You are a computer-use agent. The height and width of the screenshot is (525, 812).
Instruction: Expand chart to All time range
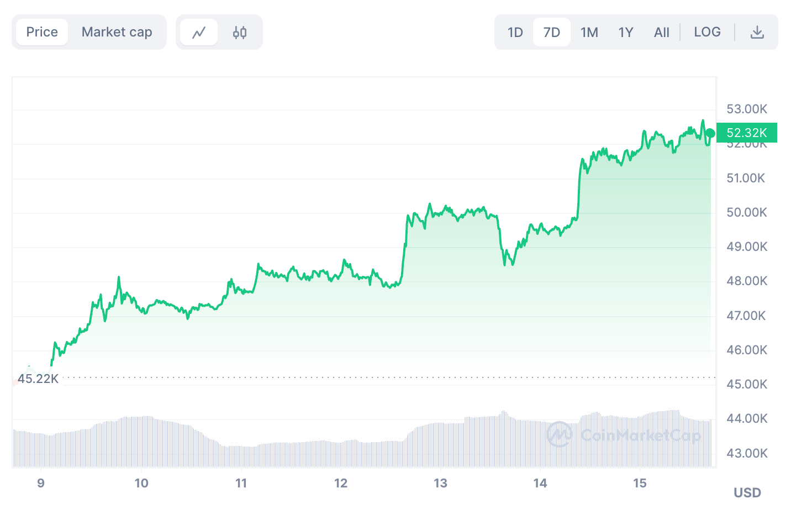(661, 32)
